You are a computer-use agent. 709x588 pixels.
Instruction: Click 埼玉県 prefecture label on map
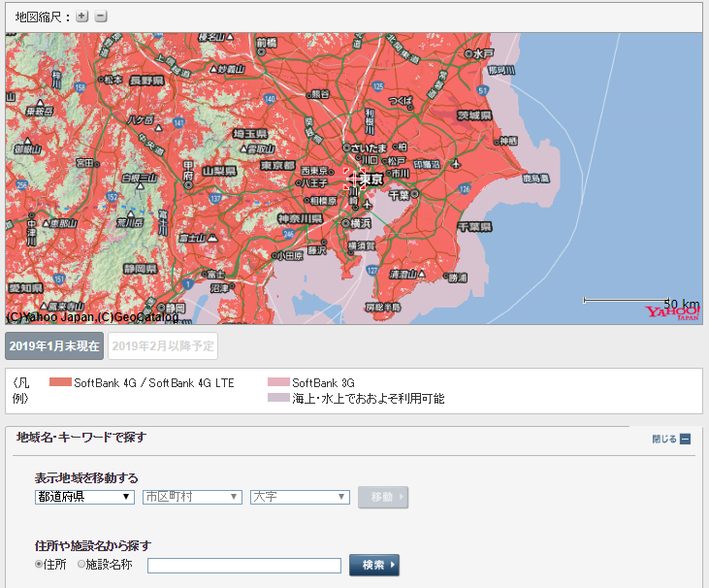click(x=250, y=134)
